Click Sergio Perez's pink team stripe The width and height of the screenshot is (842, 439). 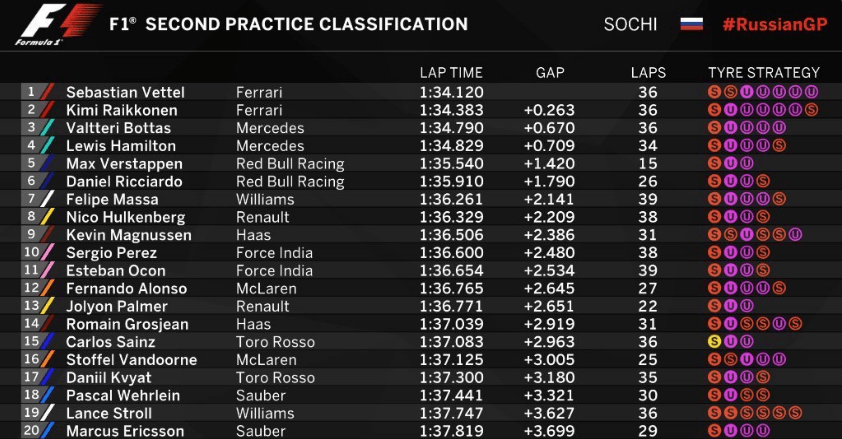(48, 252)
